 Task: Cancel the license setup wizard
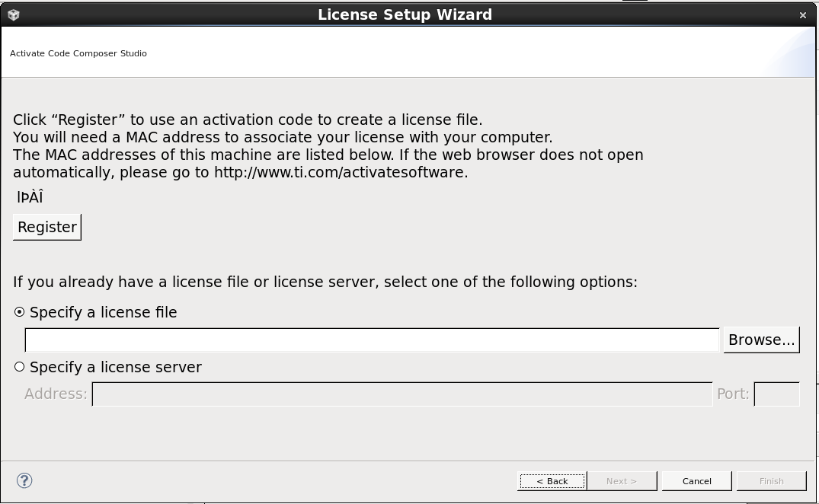coord(697,481)
